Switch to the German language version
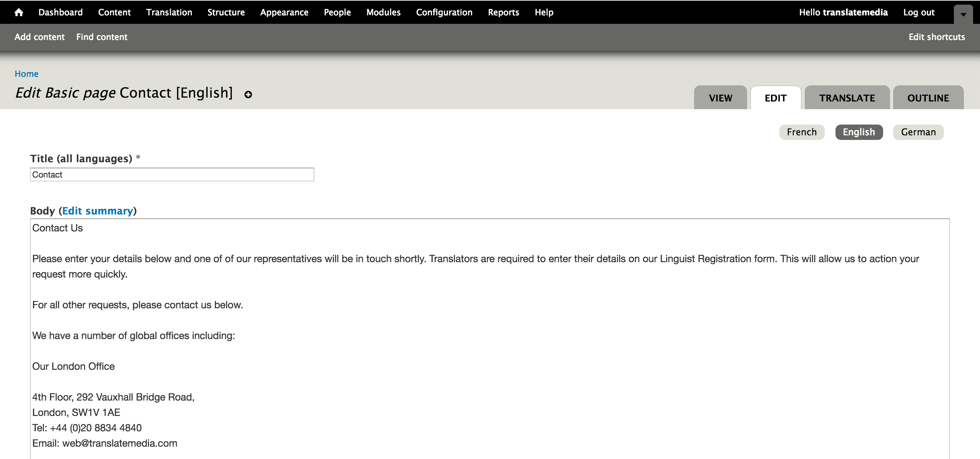The height and width of the screenshot is (459, 980). point(918,132)
